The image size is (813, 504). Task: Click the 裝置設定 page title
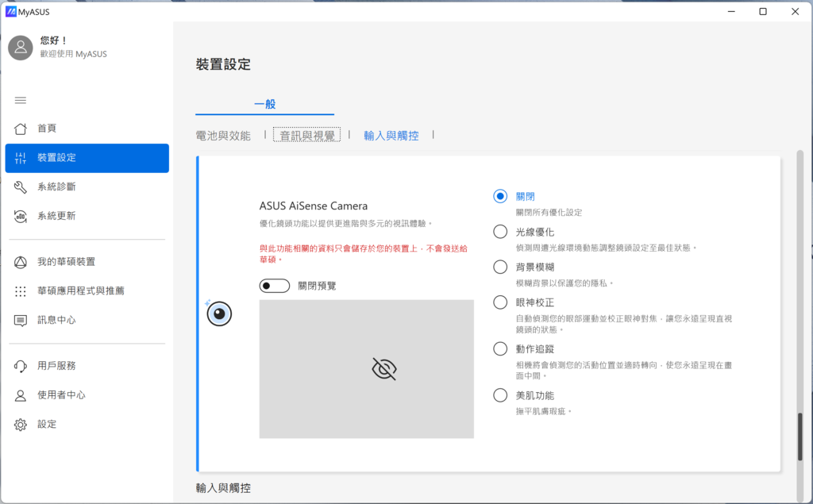[223, 64]
